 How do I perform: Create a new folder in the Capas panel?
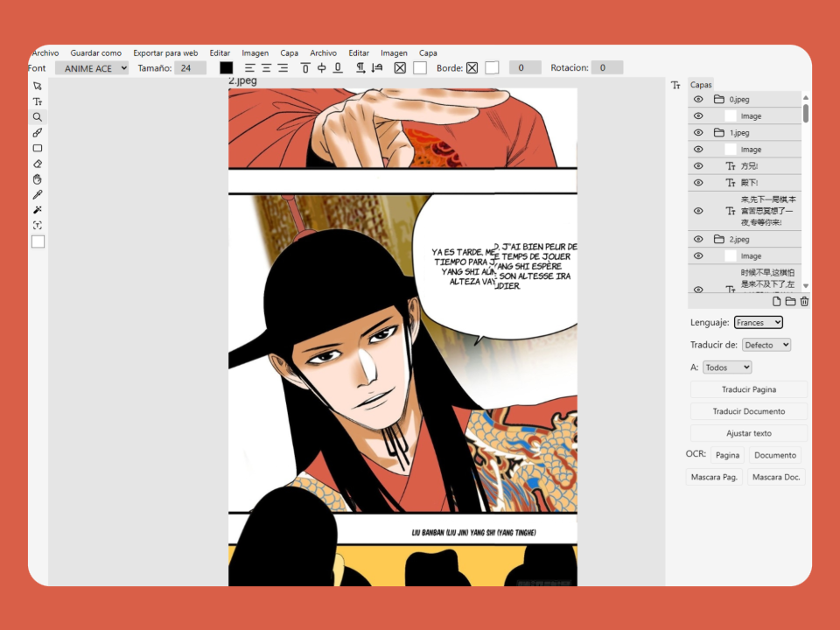(x=790, y=301)
